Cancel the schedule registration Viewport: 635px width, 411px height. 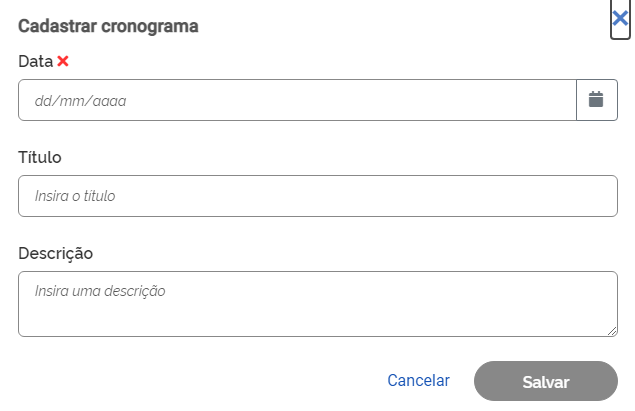[418, 381]
